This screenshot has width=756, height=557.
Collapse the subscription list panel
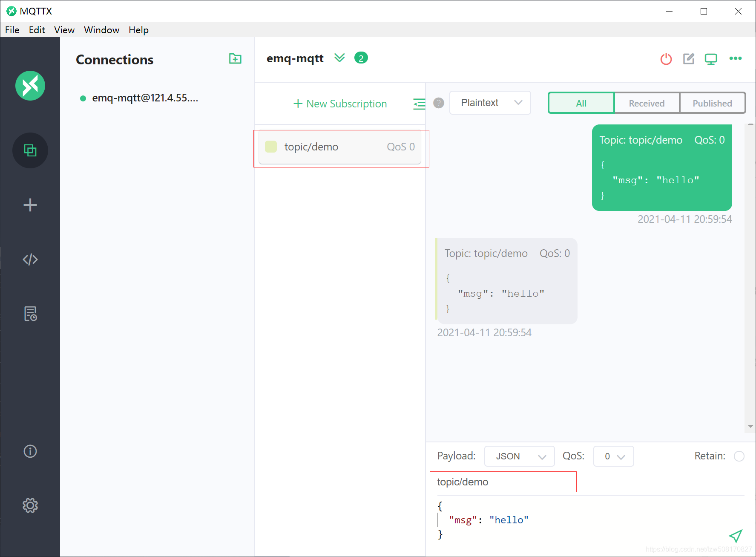(x=420, y=104)
